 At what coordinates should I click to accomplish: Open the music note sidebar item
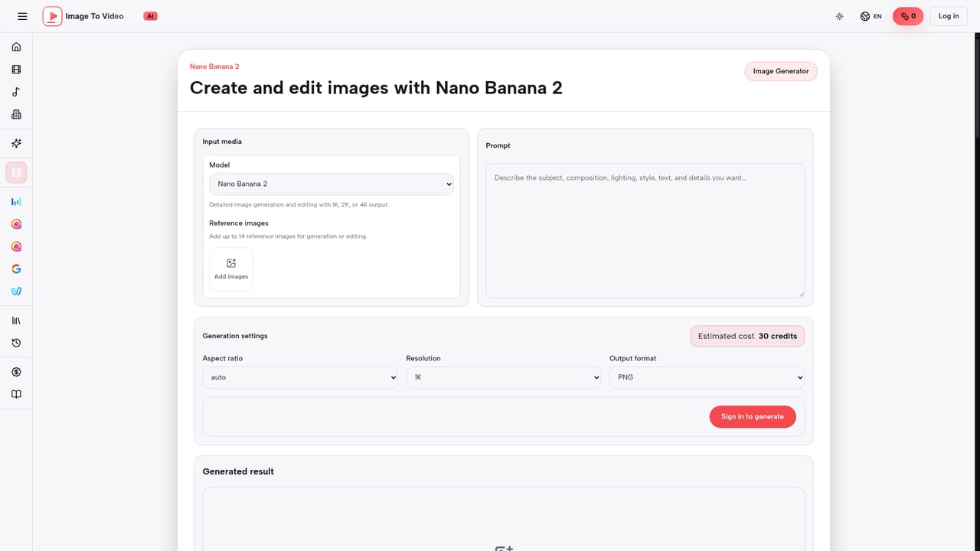tap(16, 92)
